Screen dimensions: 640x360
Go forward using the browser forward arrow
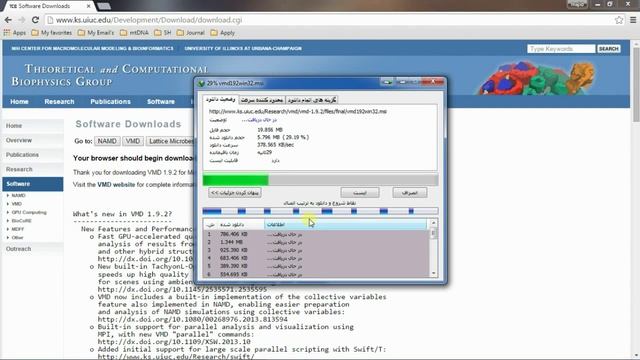(22, 20)
